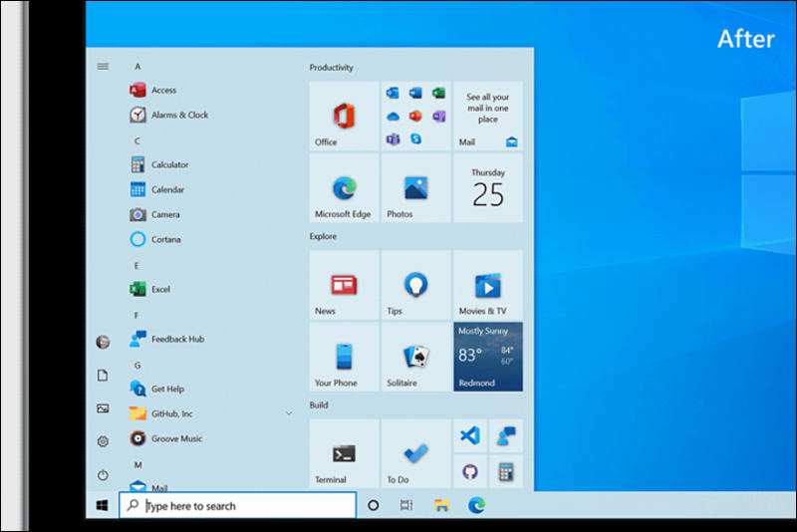Open the Mail live tile
The width and height of the screenshot is (797, 532).
(488, 117)
